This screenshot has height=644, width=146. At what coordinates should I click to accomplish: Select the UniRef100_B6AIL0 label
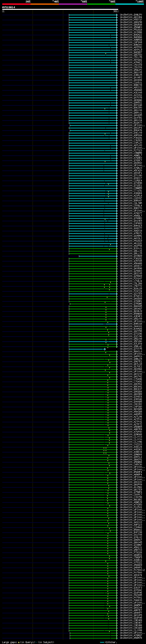pyautogui.click(x=131, y=352)
